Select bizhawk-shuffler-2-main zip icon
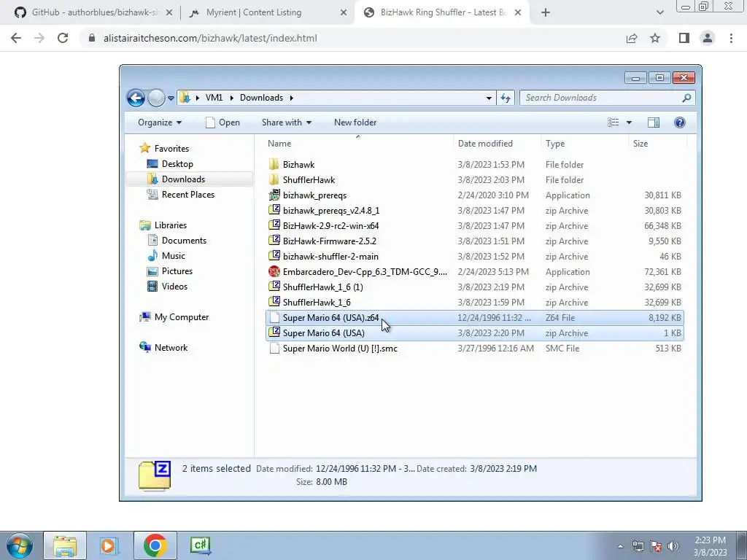747x560 pixels. (x=274, y=256)
